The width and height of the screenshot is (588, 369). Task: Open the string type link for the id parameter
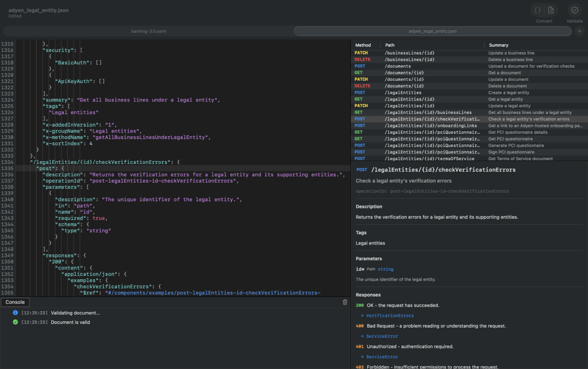coord(385,269)
